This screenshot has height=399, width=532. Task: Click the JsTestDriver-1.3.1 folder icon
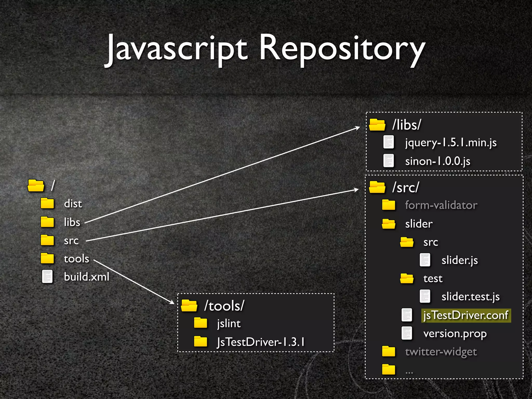click(x=201, y=341)
